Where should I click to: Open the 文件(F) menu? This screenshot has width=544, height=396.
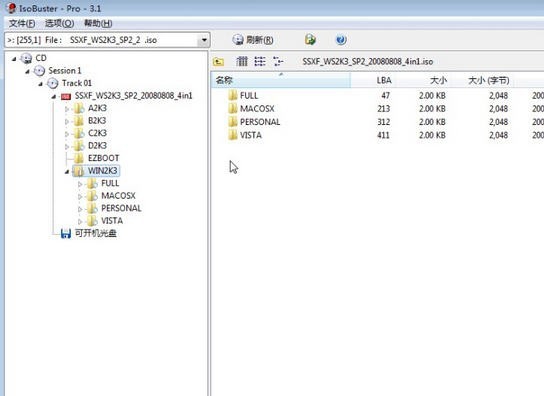(22, 23)
